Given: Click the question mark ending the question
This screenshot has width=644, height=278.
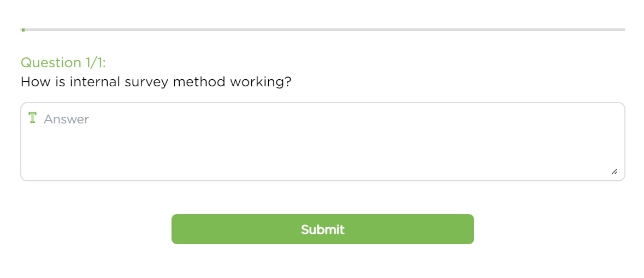Looking at the screenshot, I should 288,82.
